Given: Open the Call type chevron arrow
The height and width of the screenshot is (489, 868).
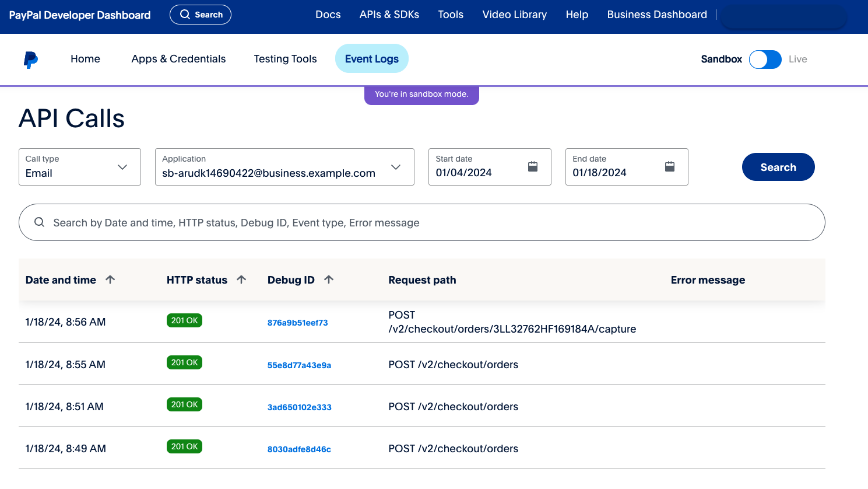Looking at the screenshot, I should pyautogui.click(x=122, y=167).
